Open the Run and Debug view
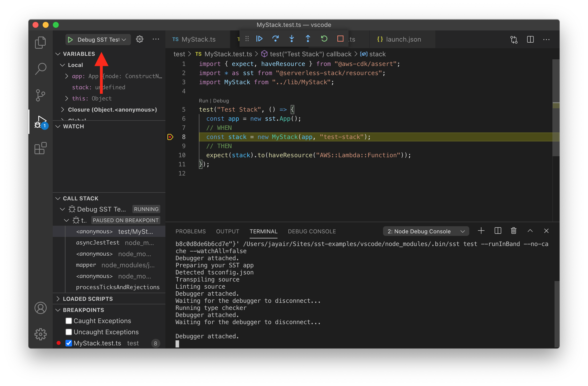This screenshot has height=386, width=588. click(41, 122)
